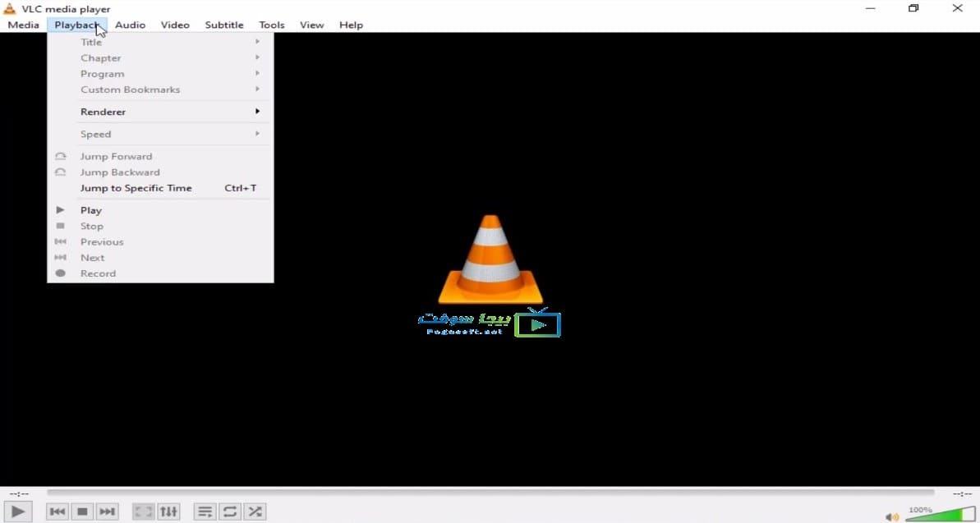Click the remaining time label at right
Viewport: 980px width, 523px height.
click(962, 493)
